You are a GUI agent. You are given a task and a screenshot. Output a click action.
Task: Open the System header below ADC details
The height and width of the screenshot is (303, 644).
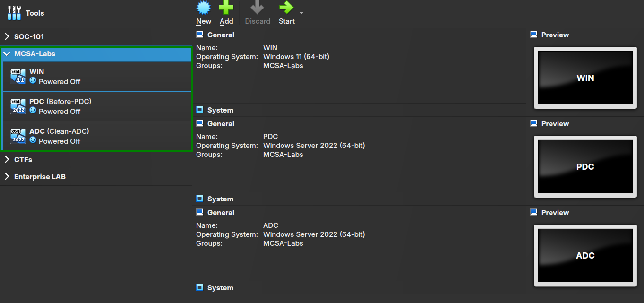click(x=220, y=288)
